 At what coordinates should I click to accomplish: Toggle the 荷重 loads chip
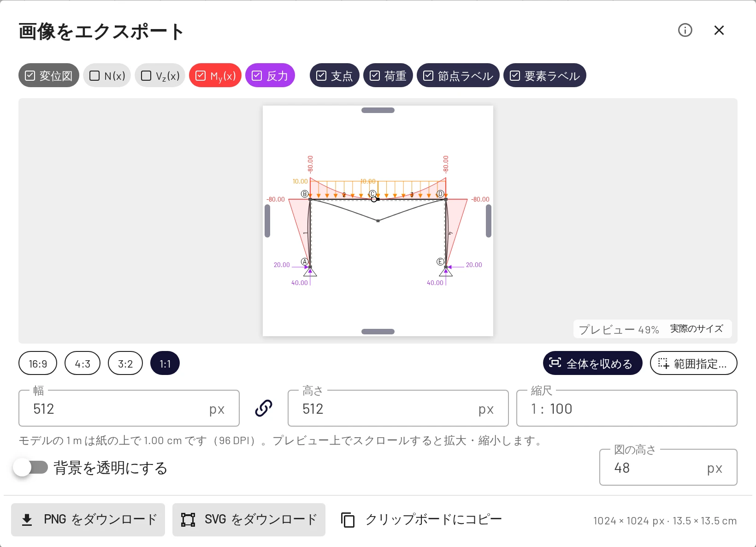(x=388, y=76)
